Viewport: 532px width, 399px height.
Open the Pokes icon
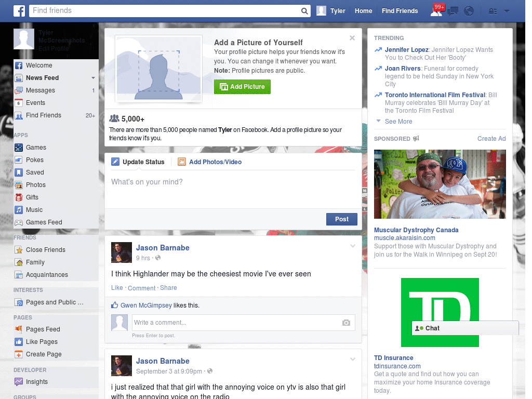coord(19,160)
